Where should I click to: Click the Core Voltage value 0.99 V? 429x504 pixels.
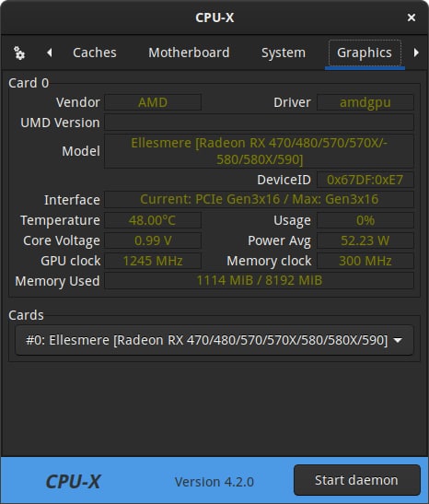click(x=153, y=240)
